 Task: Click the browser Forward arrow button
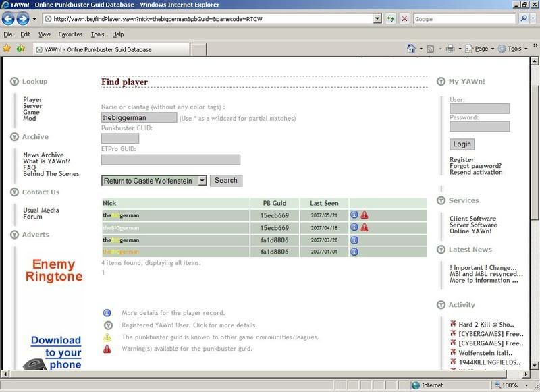point(23,19)
